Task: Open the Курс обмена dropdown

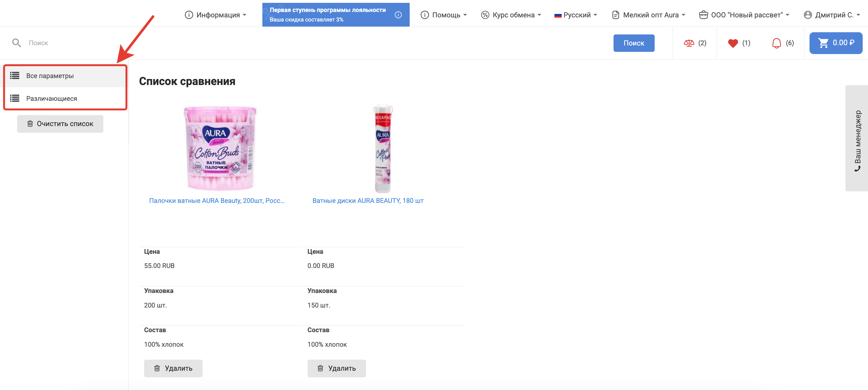Action: point(511,15)
